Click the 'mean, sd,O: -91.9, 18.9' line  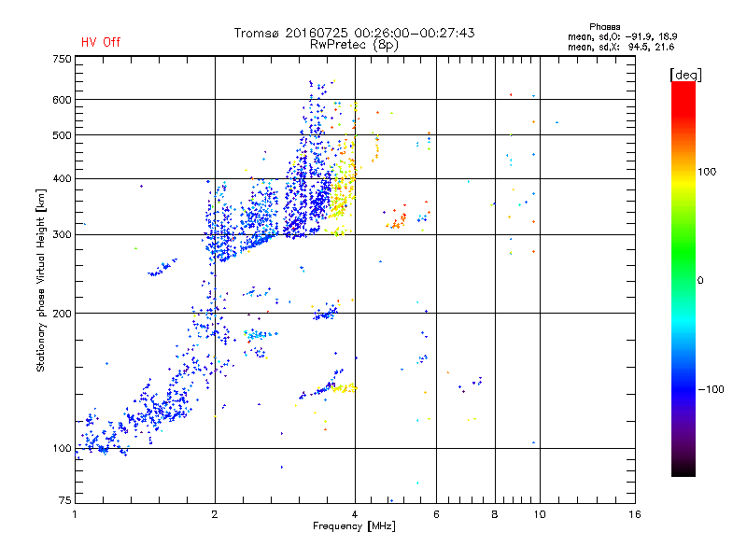622,36
